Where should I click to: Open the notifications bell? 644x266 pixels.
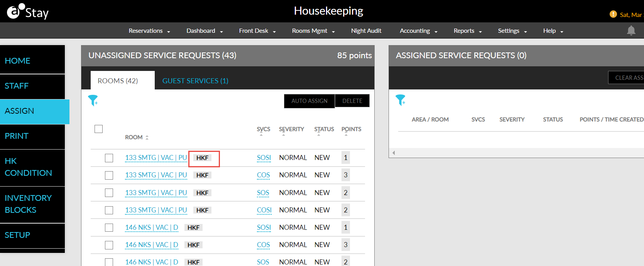click(631, 30)
